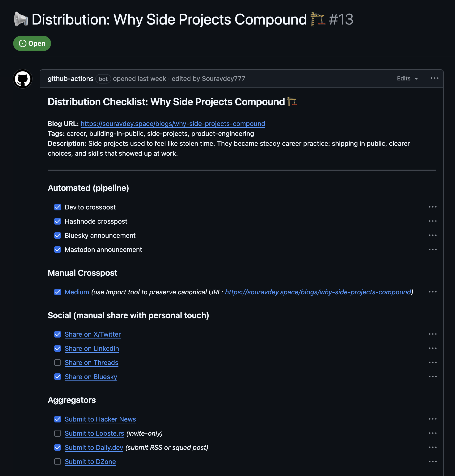The height and width of the screenshot is (476, 455).
Task: Uncheck the Bluesky announcement checkbox
Action: click(x=58, y=235)
